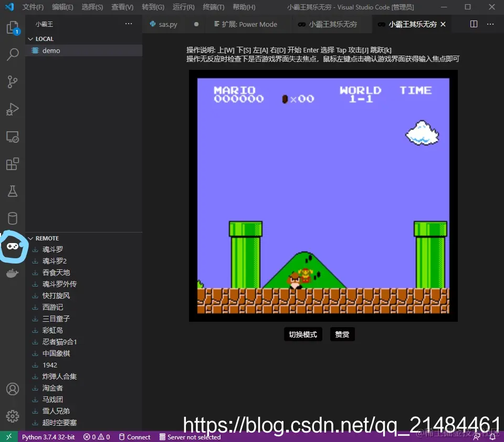Split the editor to the right
This screenshot has width=504, height=442.
(x=474, y=24)
